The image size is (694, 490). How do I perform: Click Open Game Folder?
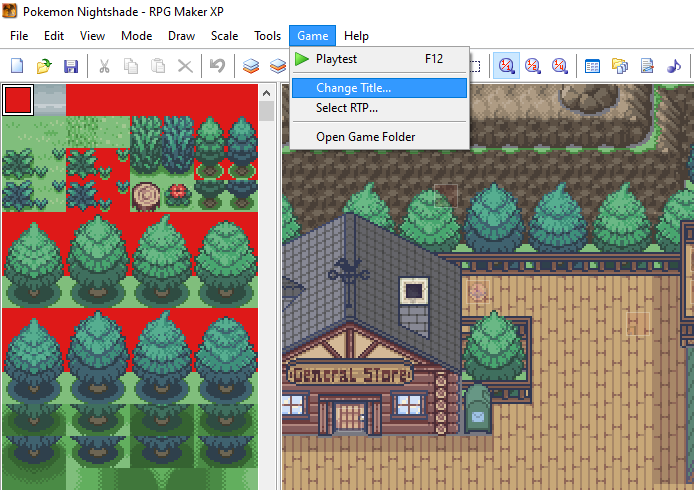point(365,136)
